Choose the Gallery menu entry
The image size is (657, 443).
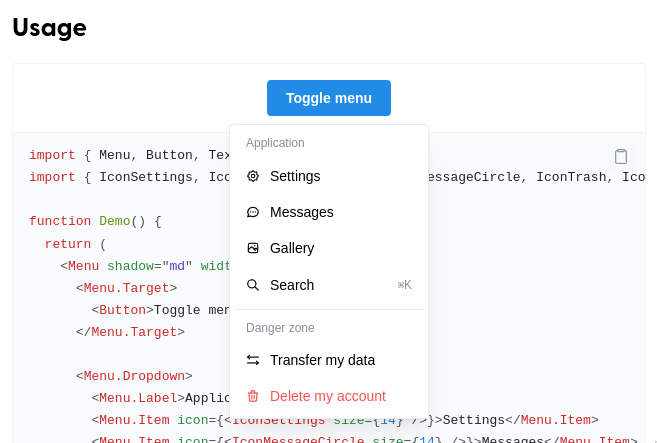click(x=292, y=248)
